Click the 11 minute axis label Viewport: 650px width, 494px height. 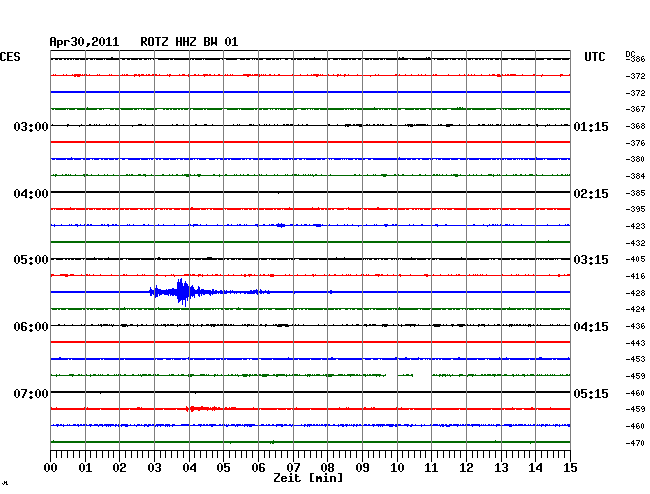[x=431, y=468]
